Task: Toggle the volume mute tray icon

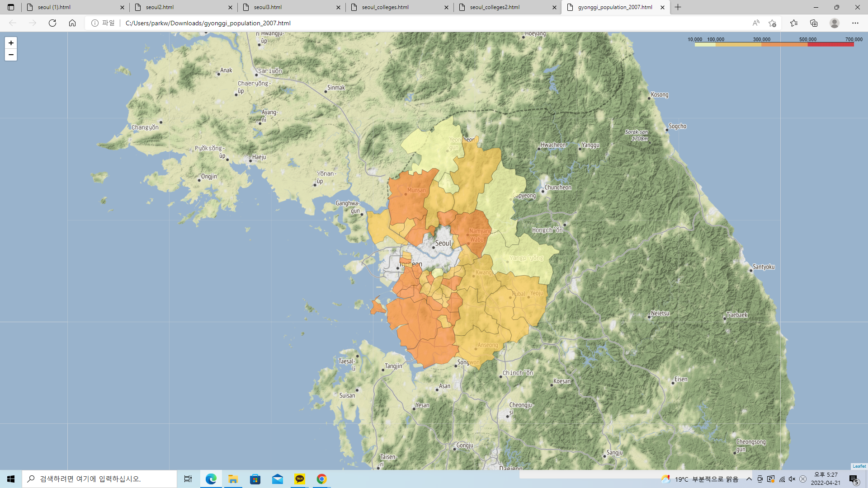Action: [x=792, y=479]
